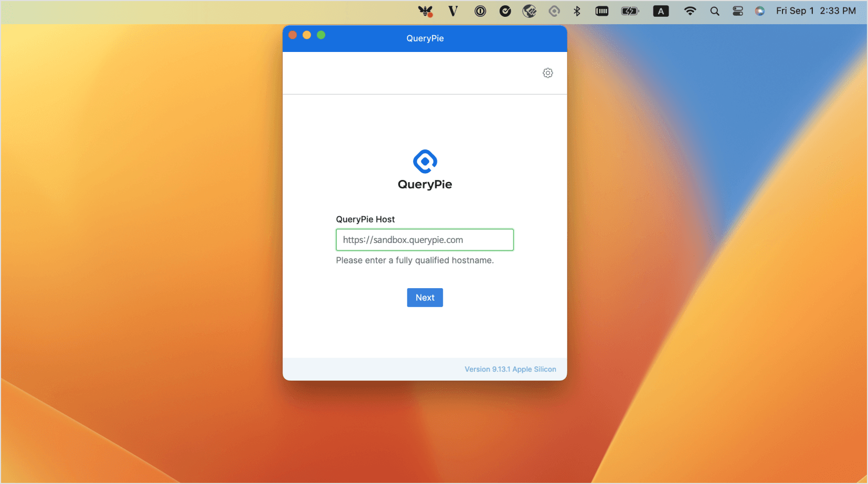Viewport: 868px width, 484px height.
Task: Click the Version 9.13.1 Apple Silicon text
Action: point(510,369)
